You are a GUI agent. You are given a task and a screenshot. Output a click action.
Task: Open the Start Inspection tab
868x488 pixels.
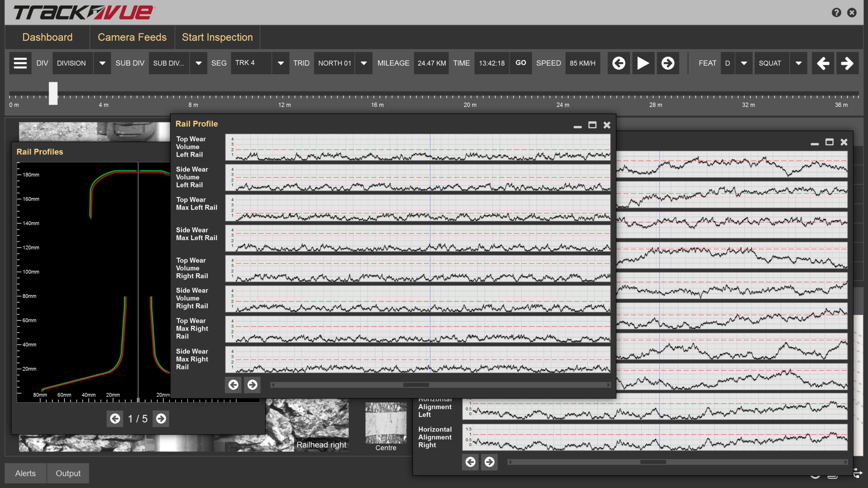coord(217,37)
